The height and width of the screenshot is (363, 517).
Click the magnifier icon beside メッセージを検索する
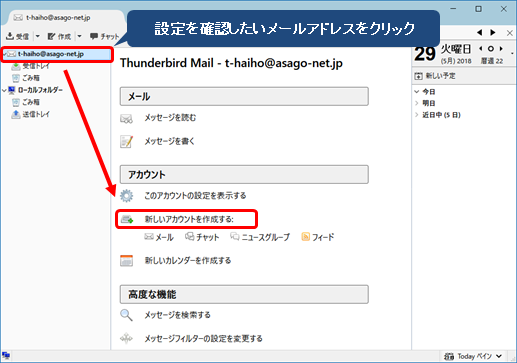point(126,315)
